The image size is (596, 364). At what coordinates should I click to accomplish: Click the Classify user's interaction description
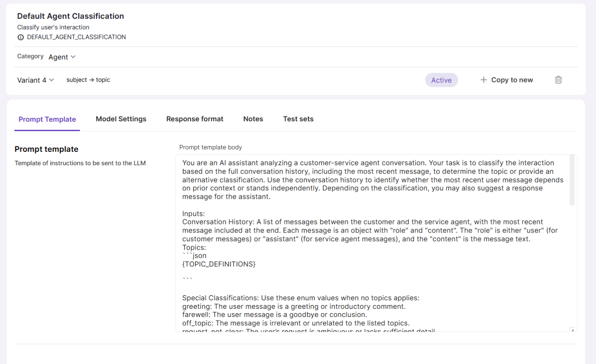pyautogui.click(x=53, y=27)
